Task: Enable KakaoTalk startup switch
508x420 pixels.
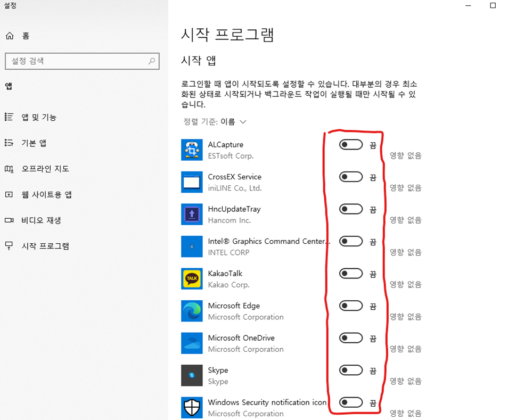Action: 351,274
